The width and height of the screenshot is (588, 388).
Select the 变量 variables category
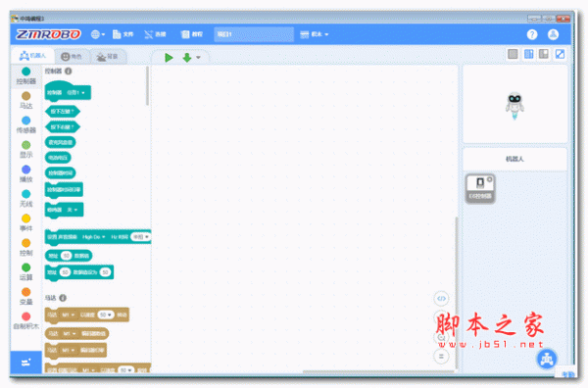click(x=25, y=297)
